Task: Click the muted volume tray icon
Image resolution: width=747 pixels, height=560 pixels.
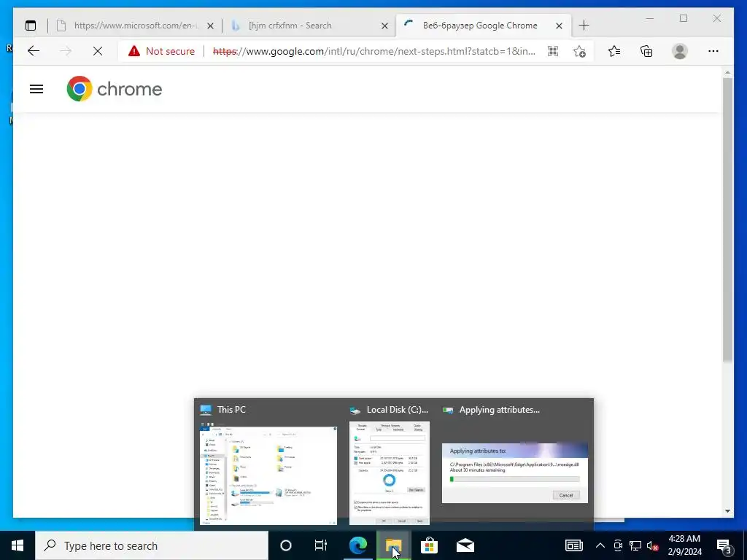Action: coord(653,545)
